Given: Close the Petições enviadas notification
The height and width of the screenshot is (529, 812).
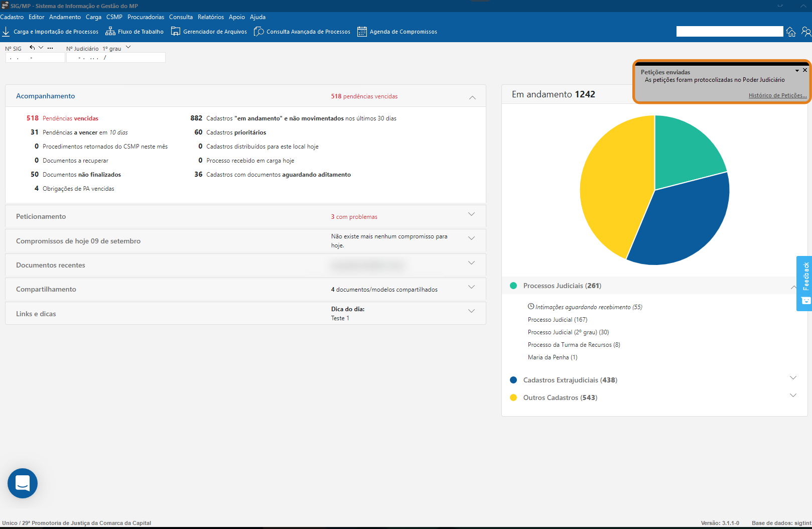Looking at the screenshot, I should (805, 70).
